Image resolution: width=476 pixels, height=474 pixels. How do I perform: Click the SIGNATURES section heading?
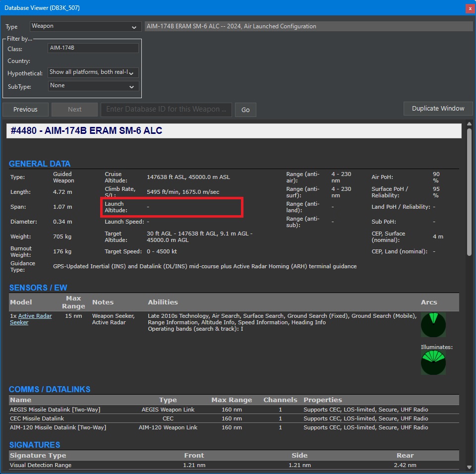(35, 445)
